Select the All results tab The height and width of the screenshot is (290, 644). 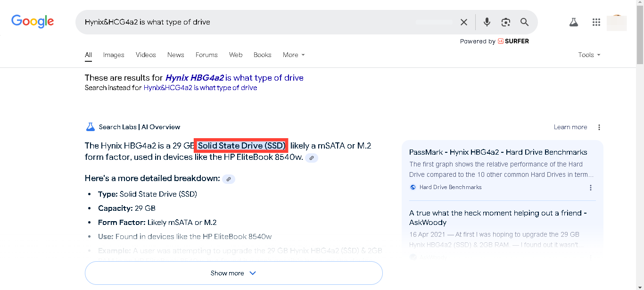click(88, 55)
